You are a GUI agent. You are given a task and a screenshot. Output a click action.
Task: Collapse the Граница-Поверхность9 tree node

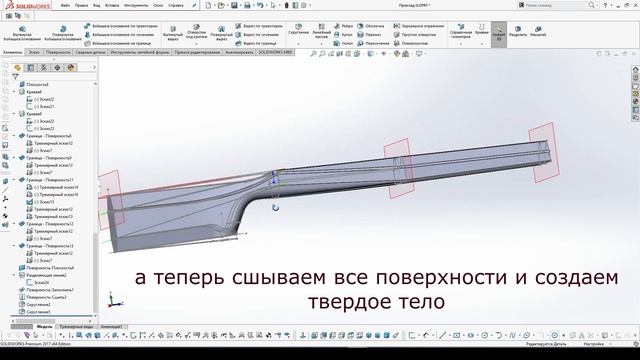pos(14,158)
